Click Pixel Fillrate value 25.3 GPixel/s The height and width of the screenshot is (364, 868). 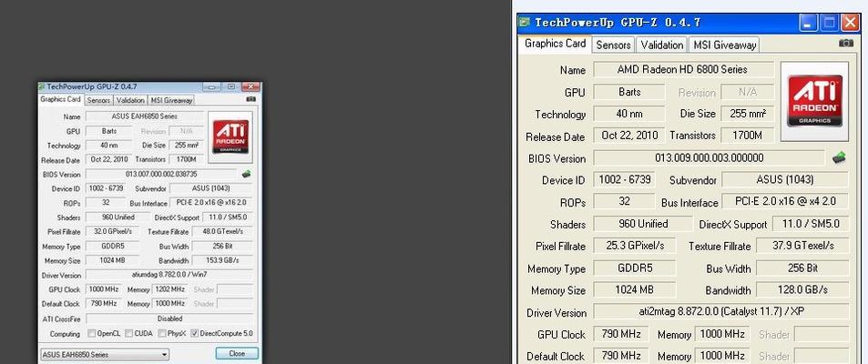coord(635,246)
